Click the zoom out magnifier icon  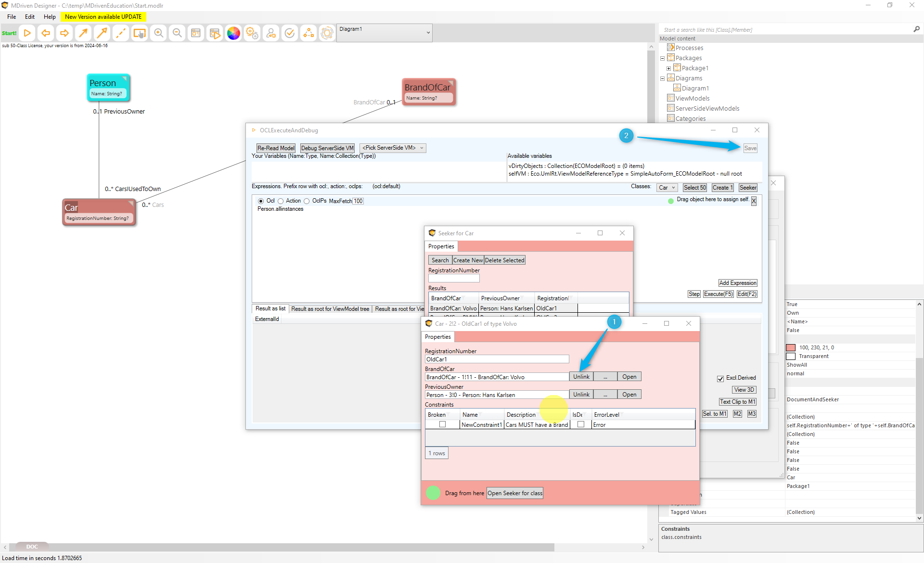point(177,33)
